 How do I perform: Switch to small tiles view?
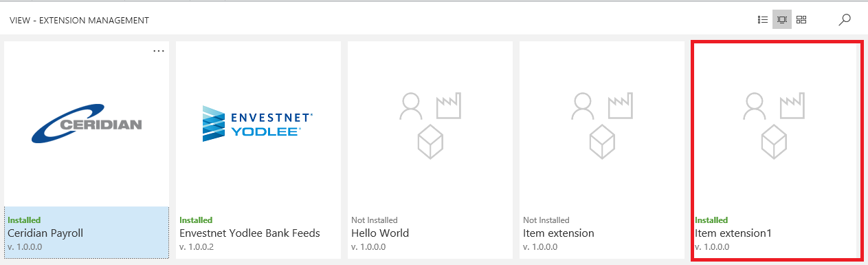click(x=801, y=20)
